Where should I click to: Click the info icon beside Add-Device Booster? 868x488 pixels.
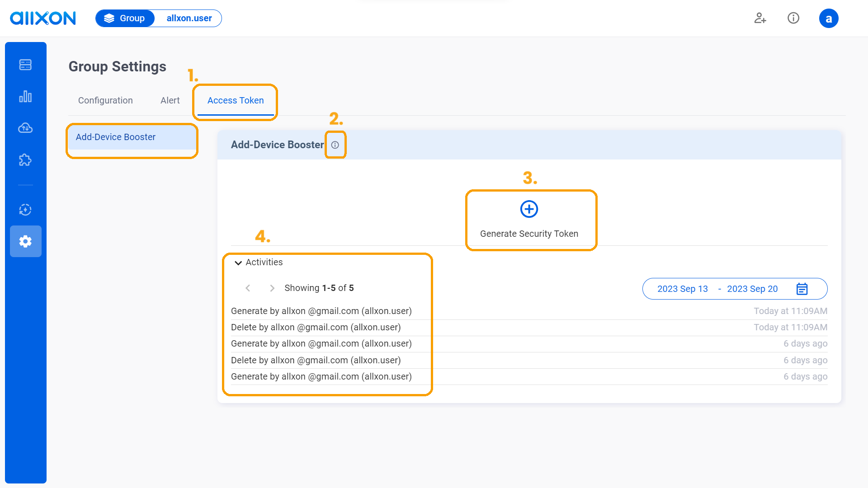[x=335, y=145]
